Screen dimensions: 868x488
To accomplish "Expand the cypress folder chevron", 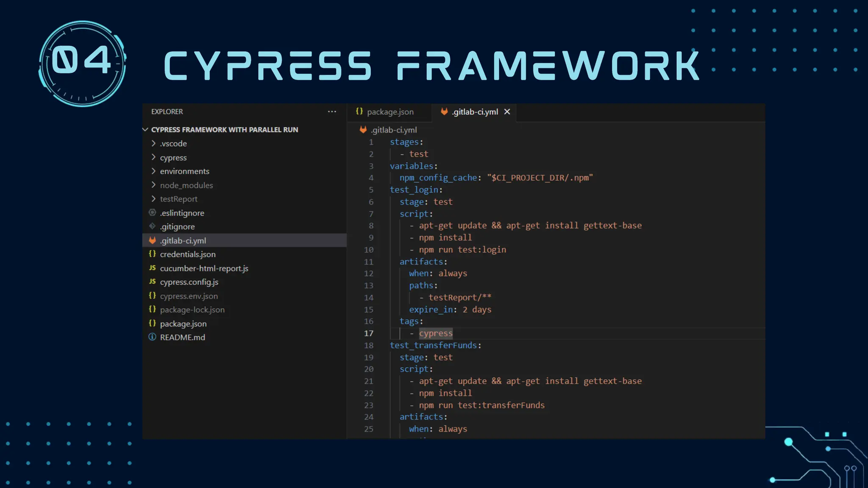I will tap(153, 157).
